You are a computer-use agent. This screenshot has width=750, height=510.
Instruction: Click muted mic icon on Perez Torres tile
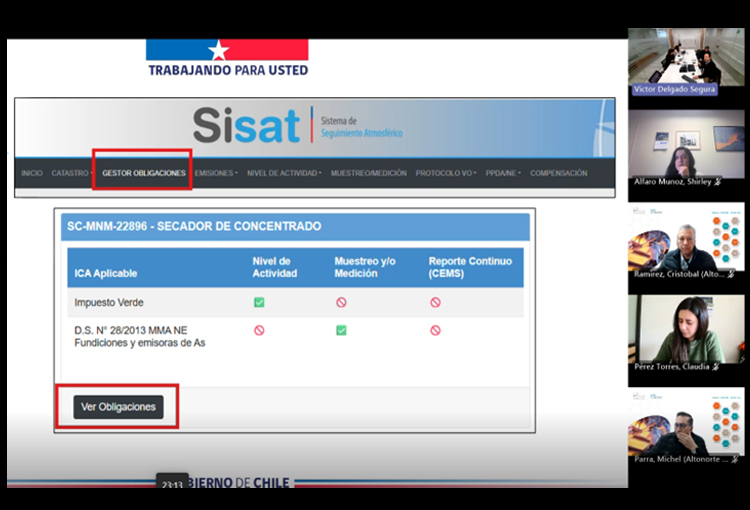(x=716, y=366)
